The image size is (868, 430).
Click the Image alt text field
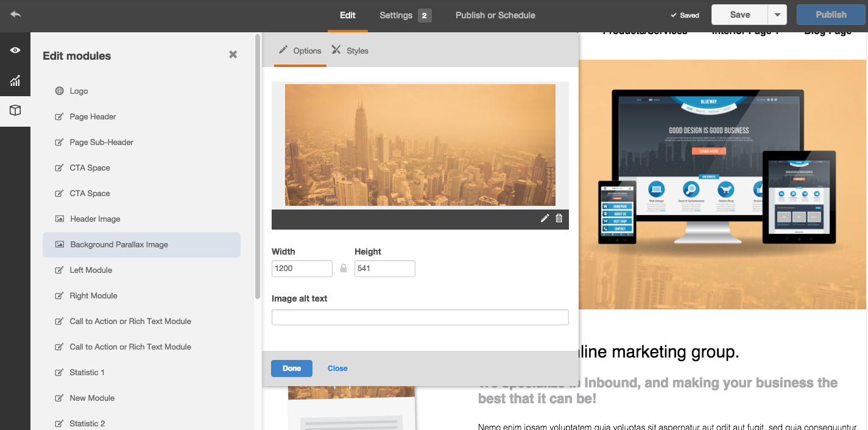[420, 317]
